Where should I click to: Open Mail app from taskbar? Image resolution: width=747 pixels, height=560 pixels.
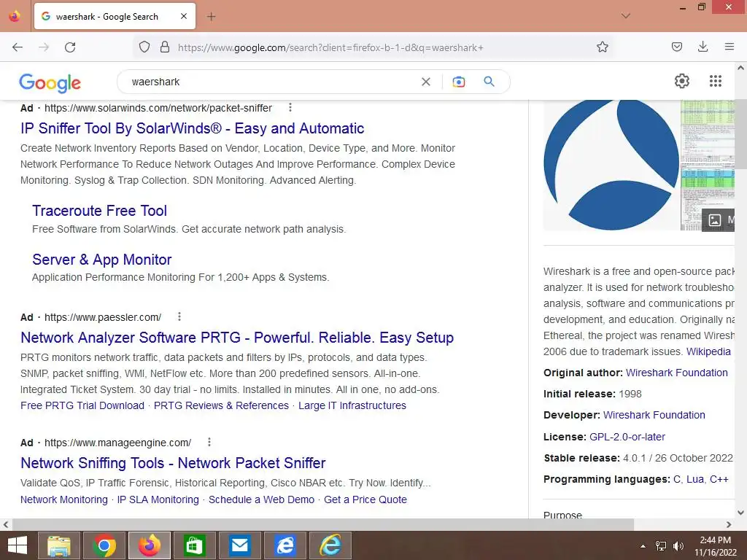[x=239, y=545]
